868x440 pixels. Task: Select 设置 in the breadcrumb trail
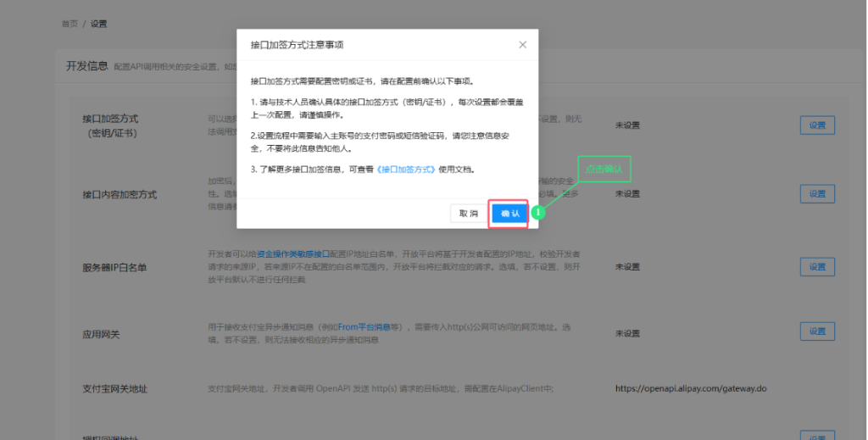coord(98,24)
